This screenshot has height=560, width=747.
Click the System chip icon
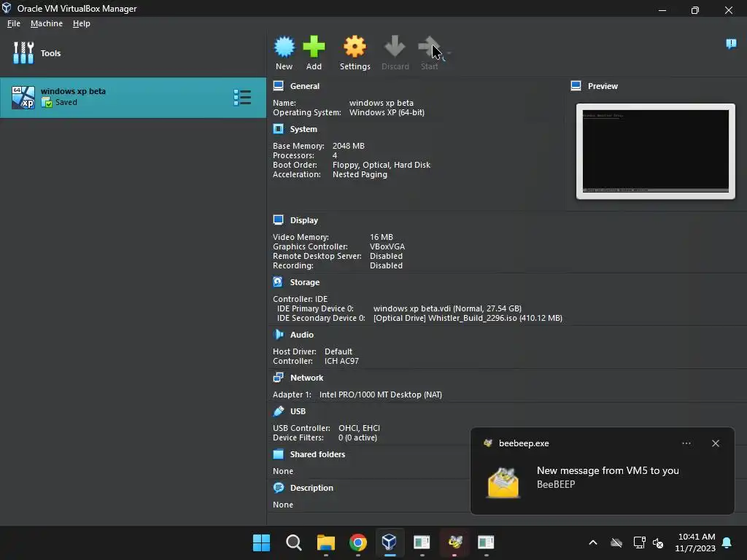pos(278,128)
